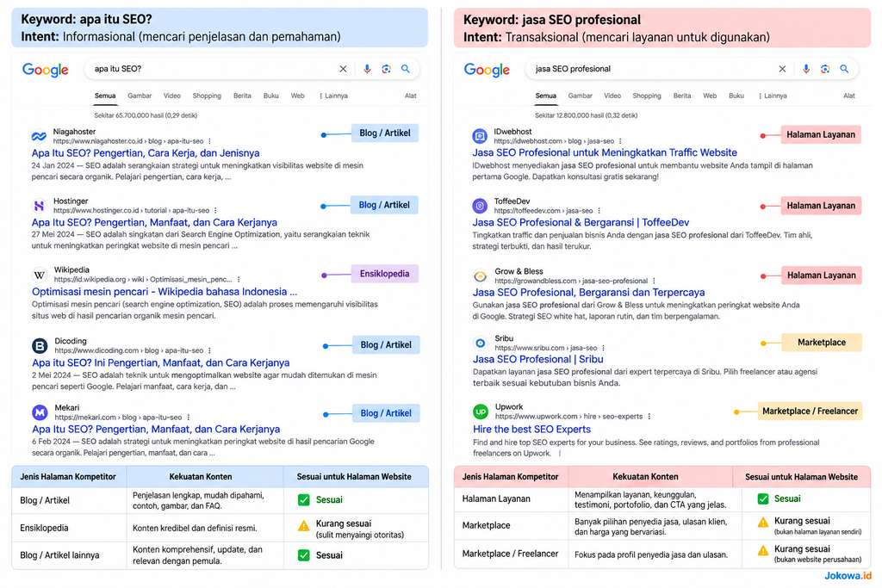The height and width of the screenshot is (588, 882).
Task: Switch to Gambar tab in 'apa itu SEO?' results
Action: tap(140, 96)
